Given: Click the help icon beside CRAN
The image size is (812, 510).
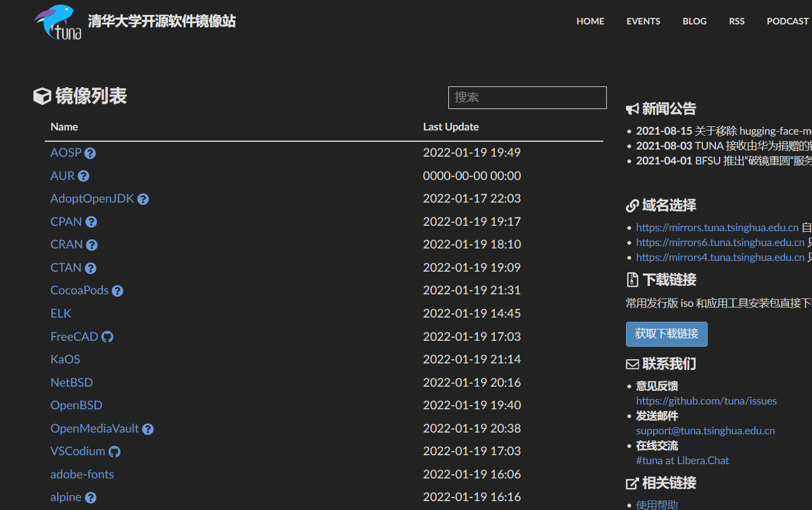Looking at the screenshot, I should tap(92, 245).
